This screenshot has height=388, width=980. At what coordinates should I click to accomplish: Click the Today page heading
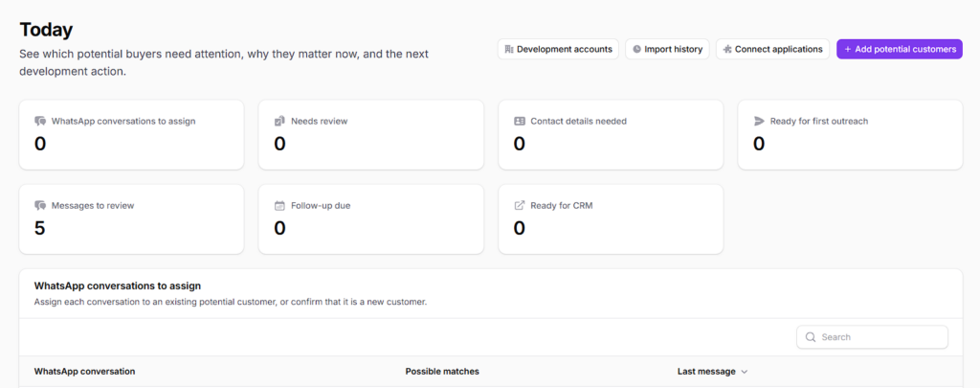(46, 30)
